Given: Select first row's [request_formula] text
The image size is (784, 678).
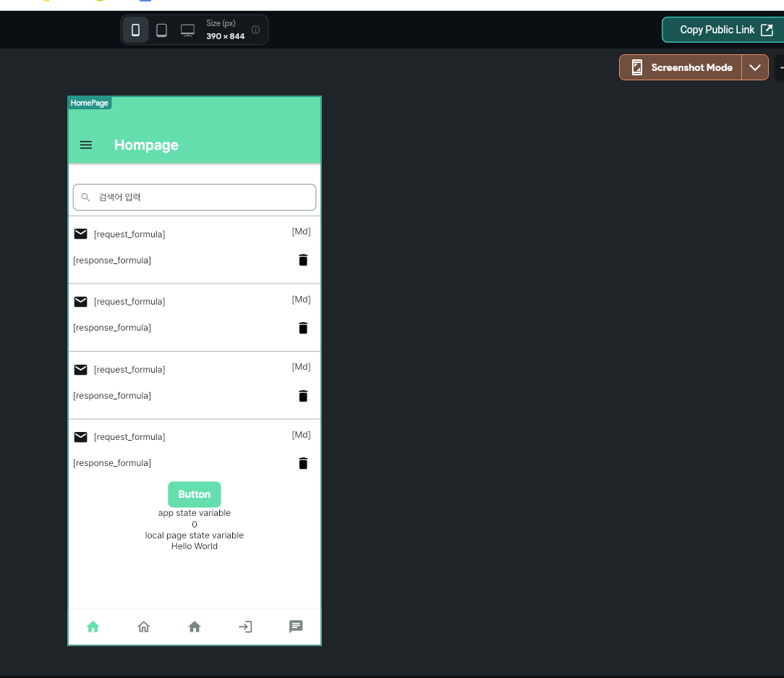Looking at the screenshot, I should tap(129, 234).
